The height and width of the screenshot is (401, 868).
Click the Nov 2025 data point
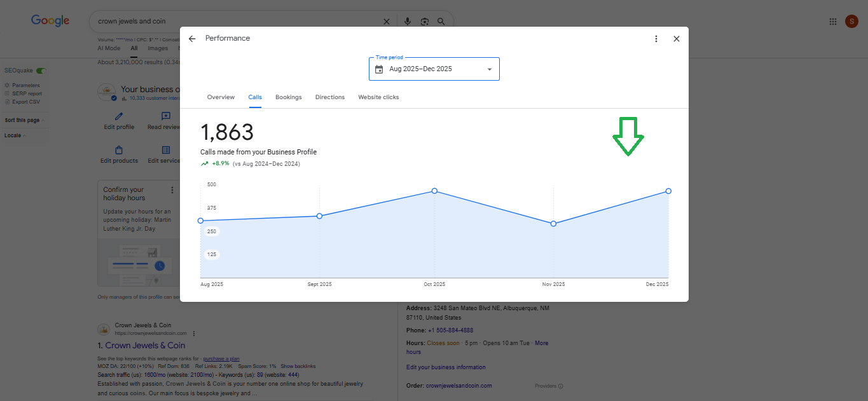pos(553,224)
